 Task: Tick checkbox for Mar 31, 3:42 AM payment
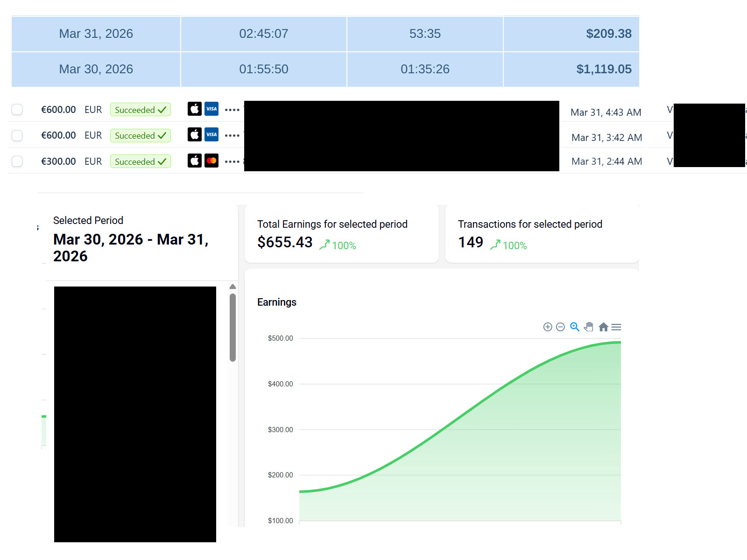coord(17,135)
